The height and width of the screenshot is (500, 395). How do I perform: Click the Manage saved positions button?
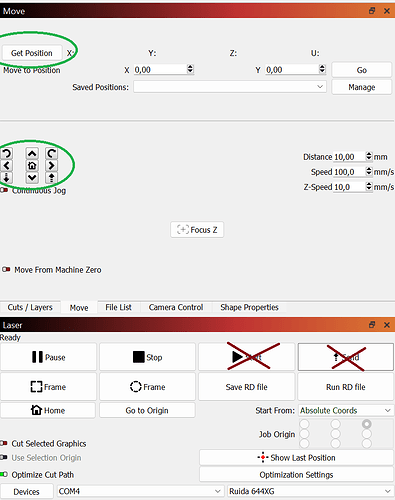pyautogui.click(x=362, y=87)
